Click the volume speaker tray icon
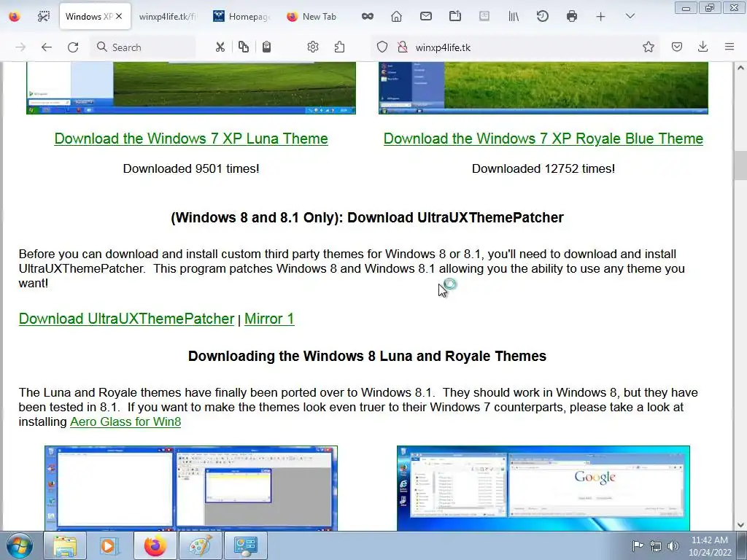This screenshot has height=560, width=747. [x=673, y=545]
